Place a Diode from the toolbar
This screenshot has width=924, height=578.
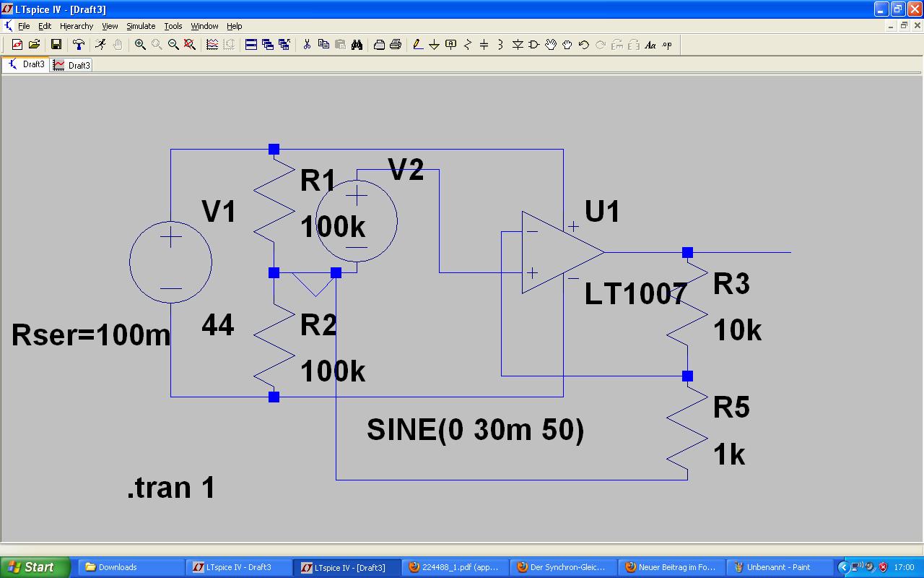[518, 45]
